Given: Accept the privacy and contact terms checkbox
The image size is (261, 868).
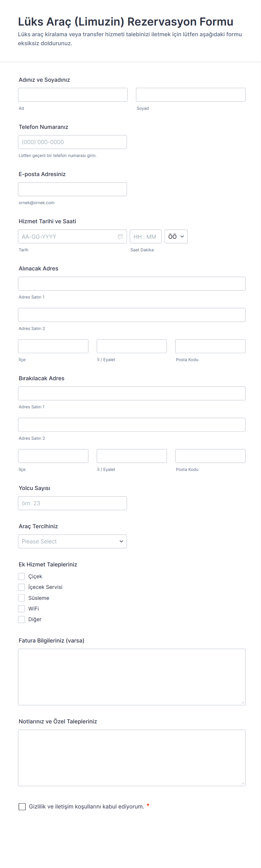Looking at the screenshot, I should pyautogui.click(x=22, y=806).
